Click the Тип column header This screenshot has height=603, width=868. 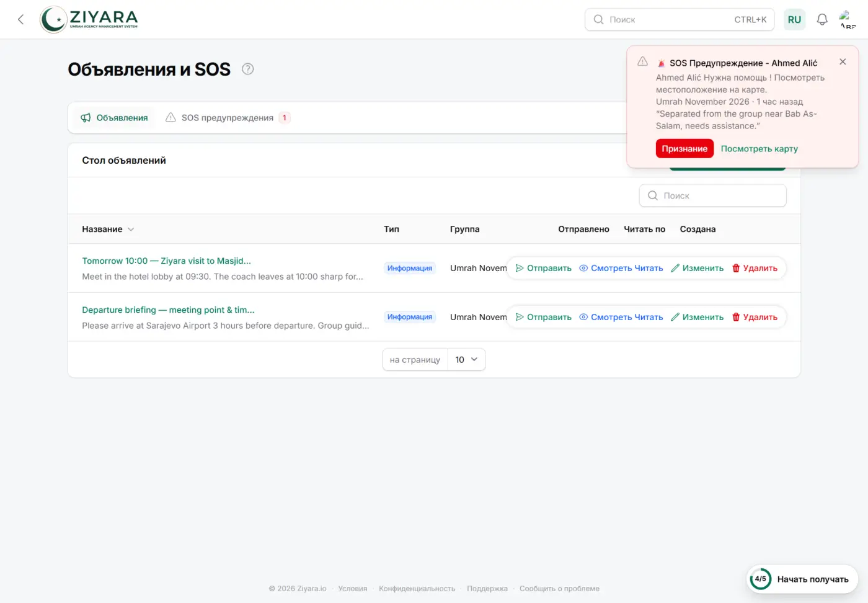391,229
